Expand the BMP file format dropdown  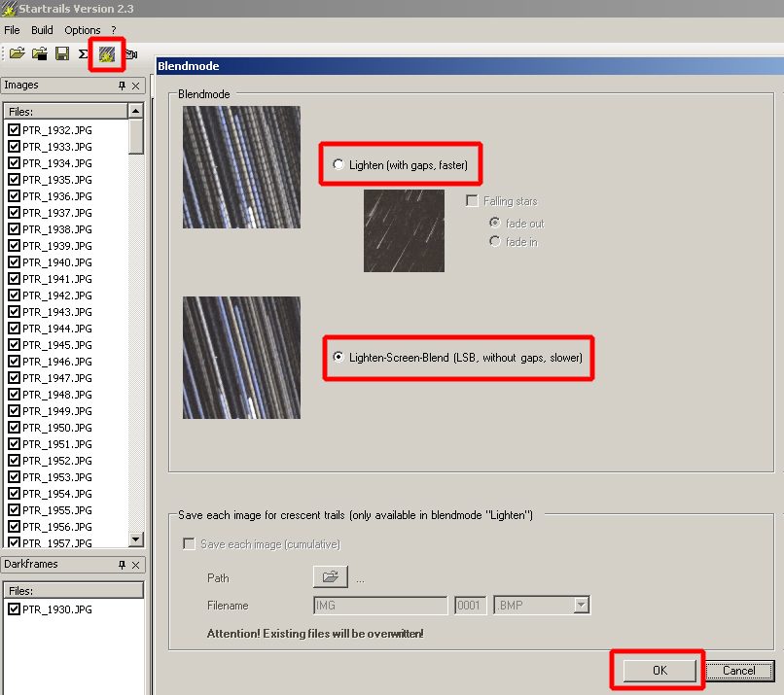click(x=581, y=606)
